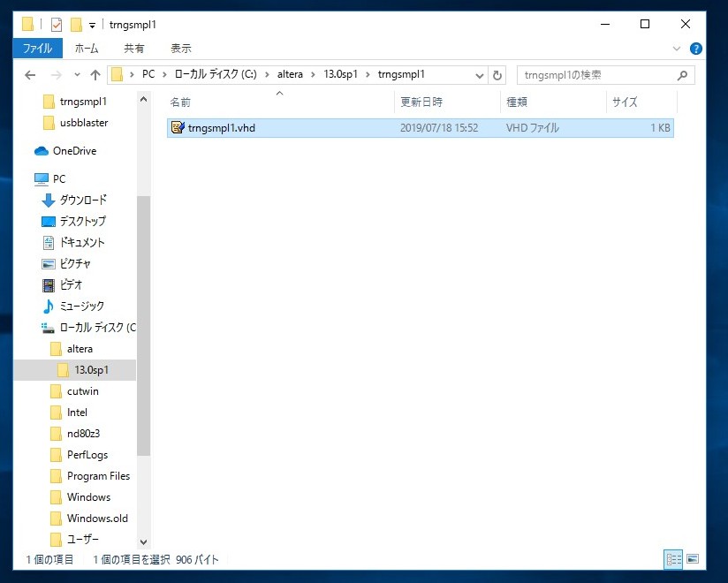Select the 13.0sp1 folder in tree
The height and width of the screenshot is (583, 728).
pyautogui.click(x=75, y=370)
